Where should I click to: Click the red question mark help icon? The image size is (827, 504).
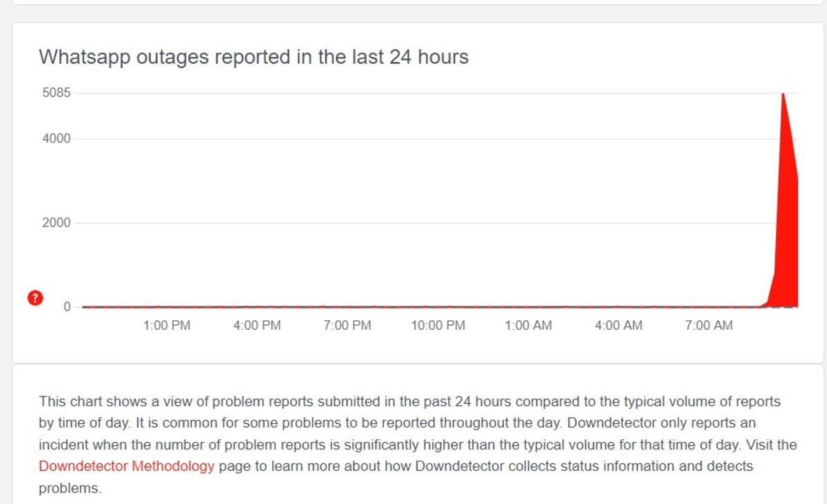pyautogui.click(x=34, y=298)
